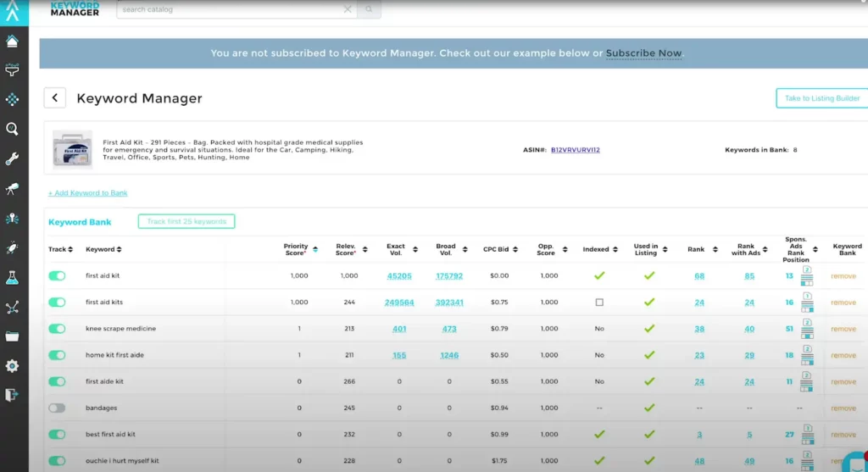Open sponsored ads position icon for first aid kit
Screen dimensions: 868x472
coord(807,275)
